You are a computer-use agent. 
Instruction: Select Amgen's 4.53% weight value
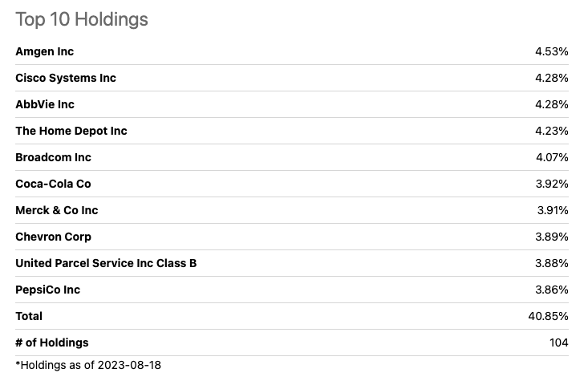pos(552,51)
